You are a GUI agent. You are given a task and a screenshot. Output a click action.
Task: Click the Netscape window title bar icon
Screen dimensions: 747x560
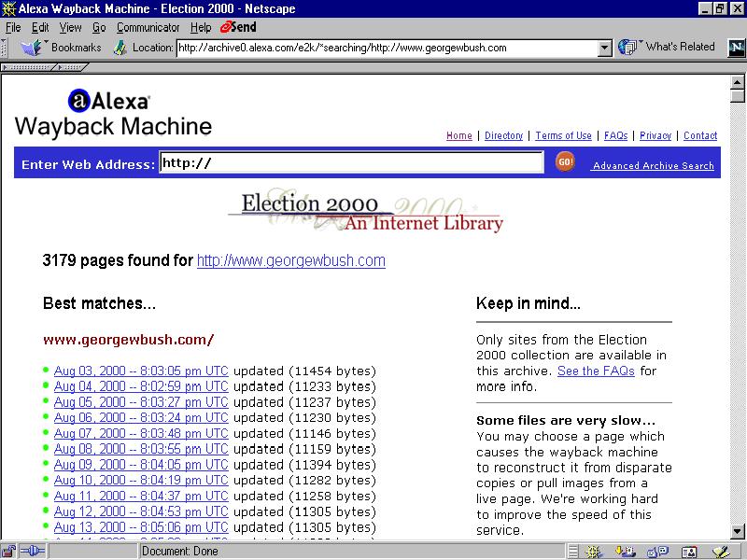click(8, 8)
